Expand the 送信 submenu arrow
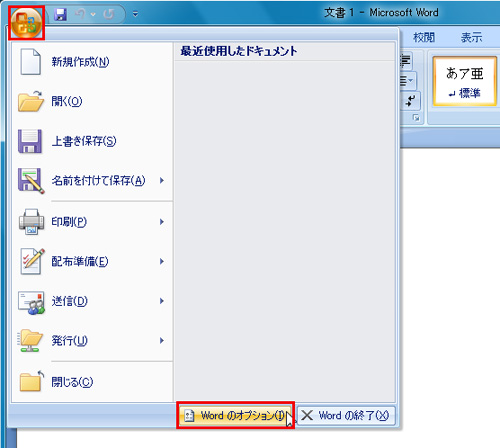 [x=162, y=301]
